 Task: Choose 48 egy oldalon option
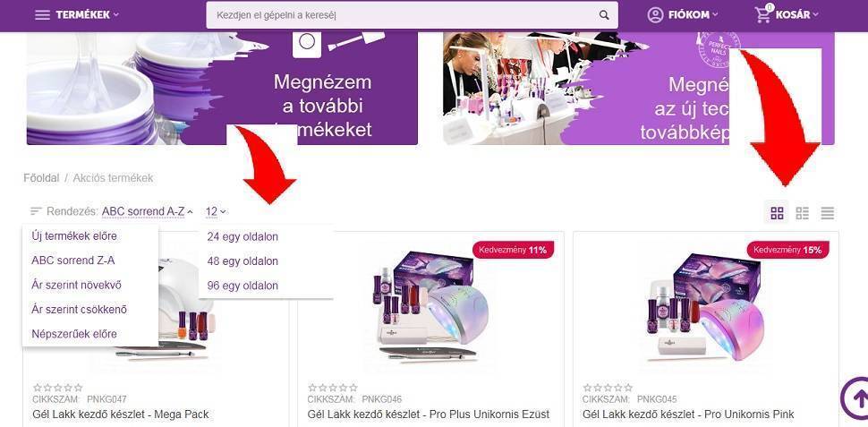point(243,260)
